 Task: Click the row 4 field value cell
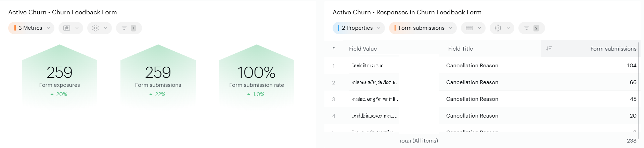click(x=374, y=116)
